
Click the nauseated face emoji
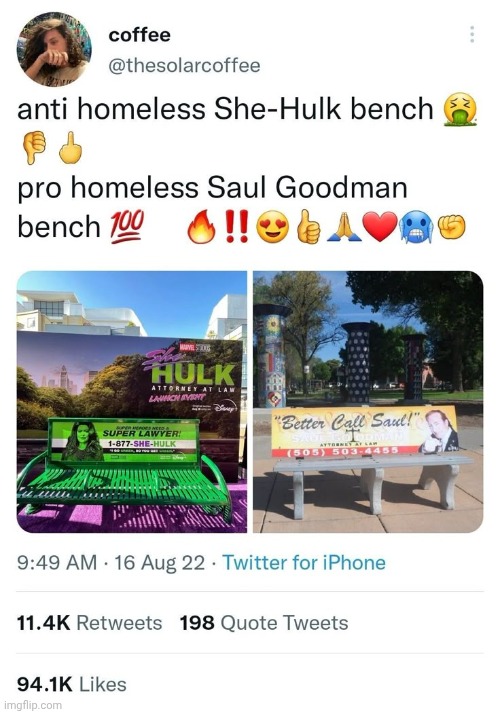point(460,109)
